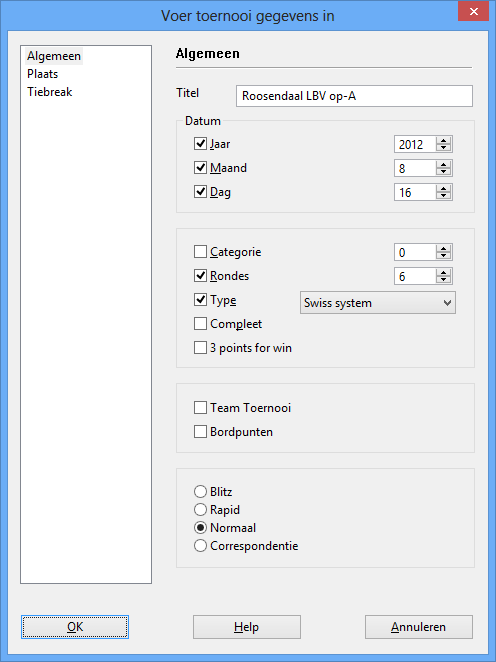Viewport: 496px width, 662px height.
Task: Increase the Jaar value with up arrow
Action: [443, 141]
